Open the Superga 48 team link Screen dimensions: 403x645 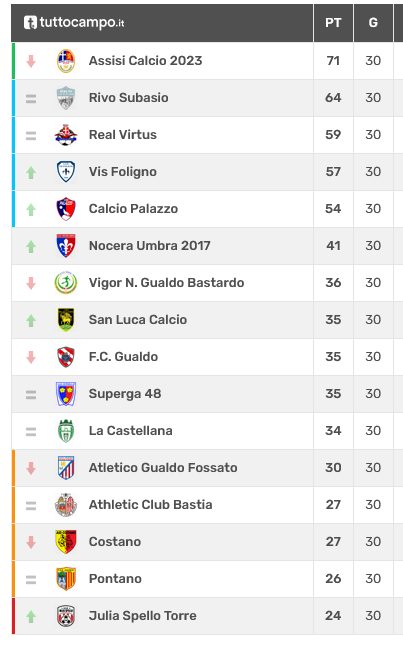tap(125, 394)
